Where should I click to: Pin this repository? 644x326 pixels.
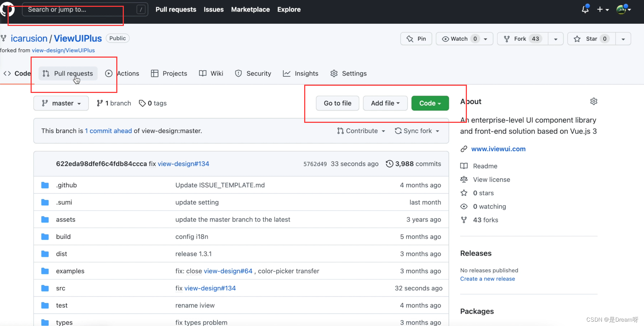point(416,39)
